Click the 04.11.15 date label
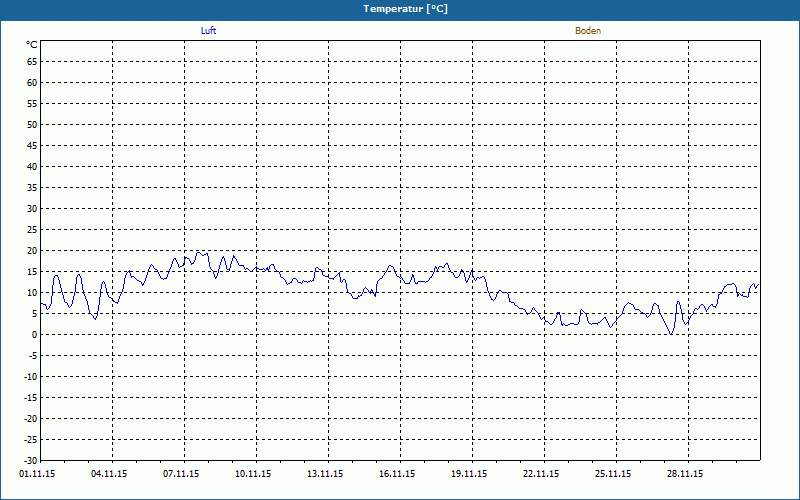The height and width of the screenshot is (500, 800). [109, 474]
